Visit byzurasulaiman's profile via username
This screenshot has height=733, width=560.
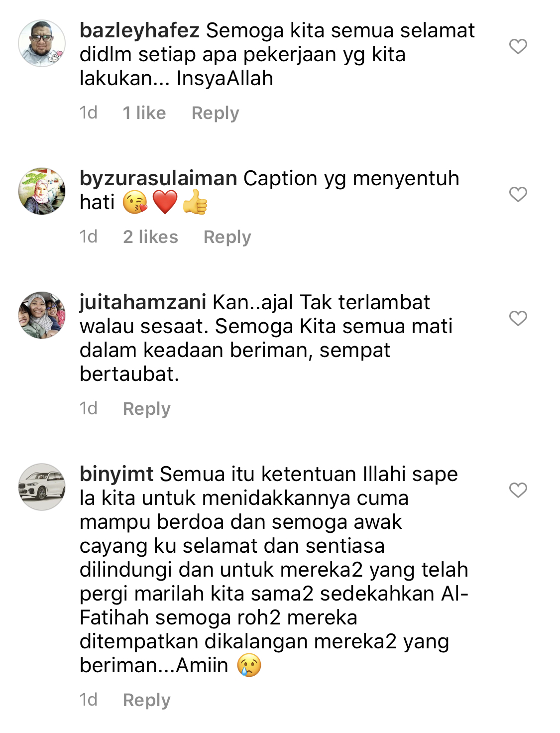click(x=158, y=179)
